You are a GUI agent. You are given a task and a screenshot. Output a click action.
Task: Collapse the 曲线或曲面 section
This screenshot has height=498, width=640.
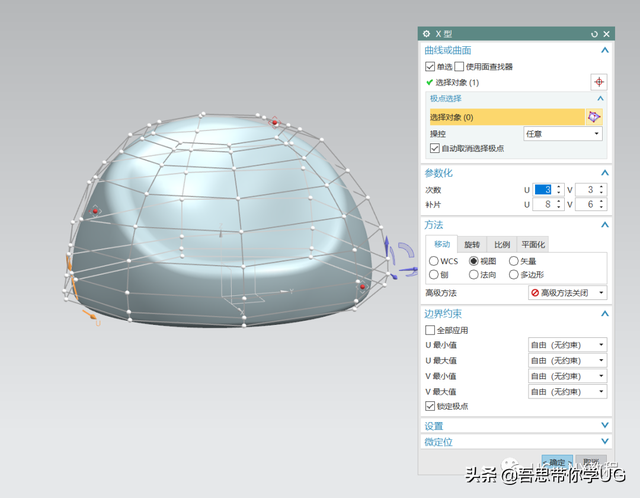pos(604,50)
